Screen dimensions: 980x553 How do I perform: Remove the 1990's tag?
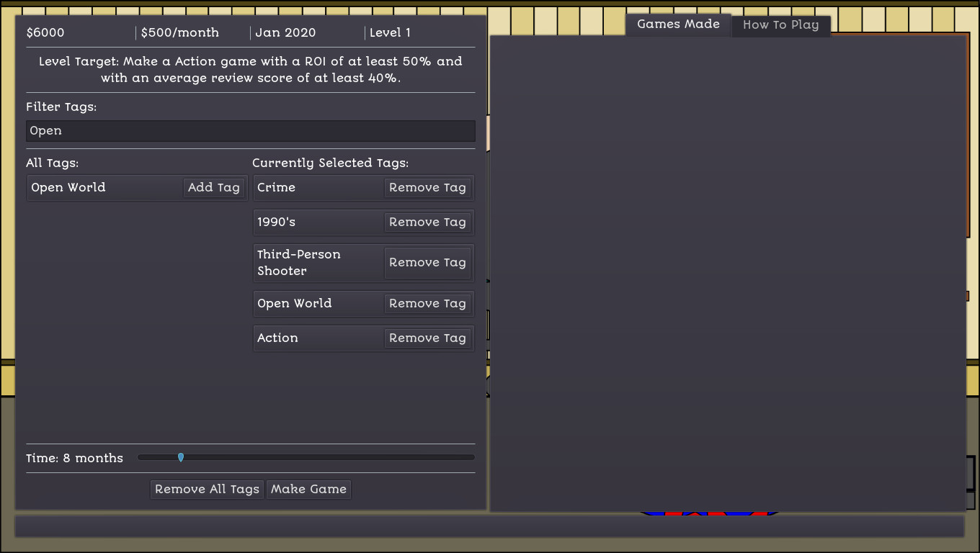(x=427, y=222)
